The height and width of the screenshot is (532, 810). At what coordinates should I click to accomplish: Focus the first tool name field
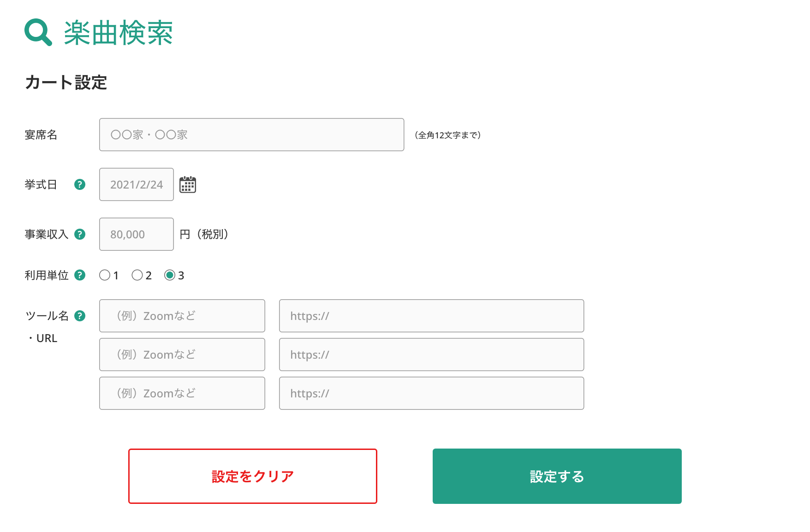click(182, 316)
